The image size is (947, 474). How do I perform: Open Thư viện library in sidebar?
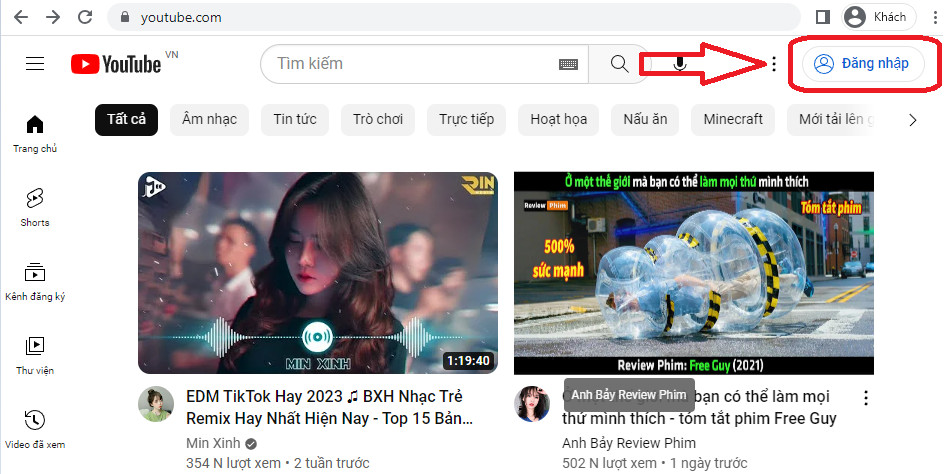[35, 356]
